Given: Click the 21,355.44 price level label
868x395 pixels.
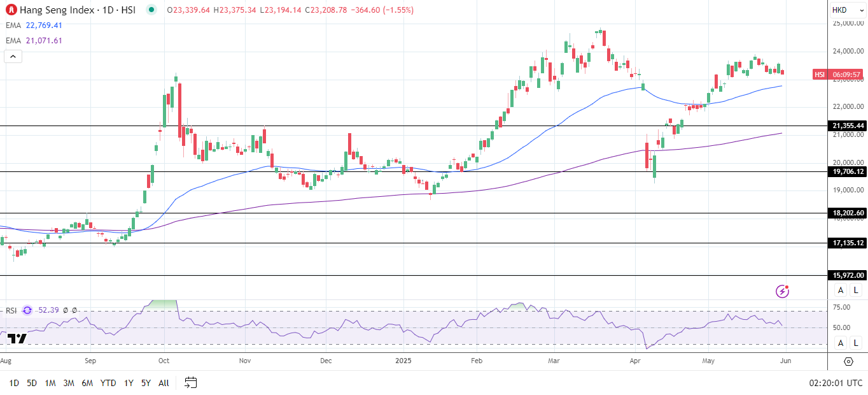Looking at the screenshot, I should click(x=848, y=126).
